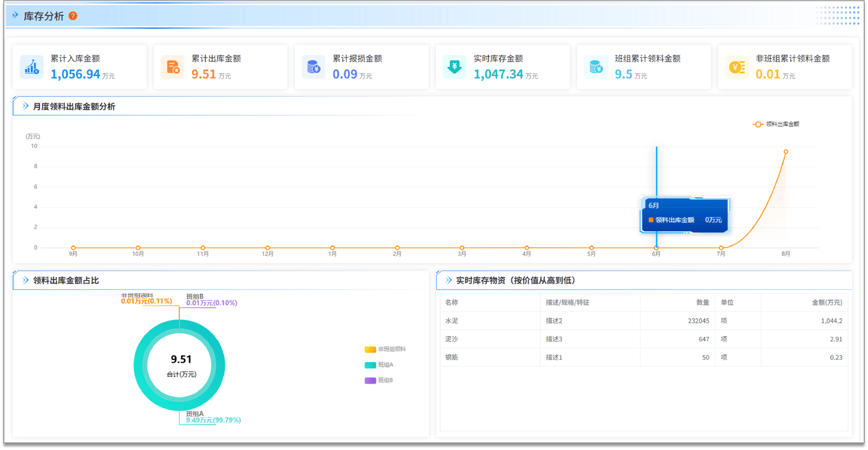The width and height of the screenshot is (868, 450).
Task: Toggle 班组A in the donut legend
Action: [x=379, y=365]
